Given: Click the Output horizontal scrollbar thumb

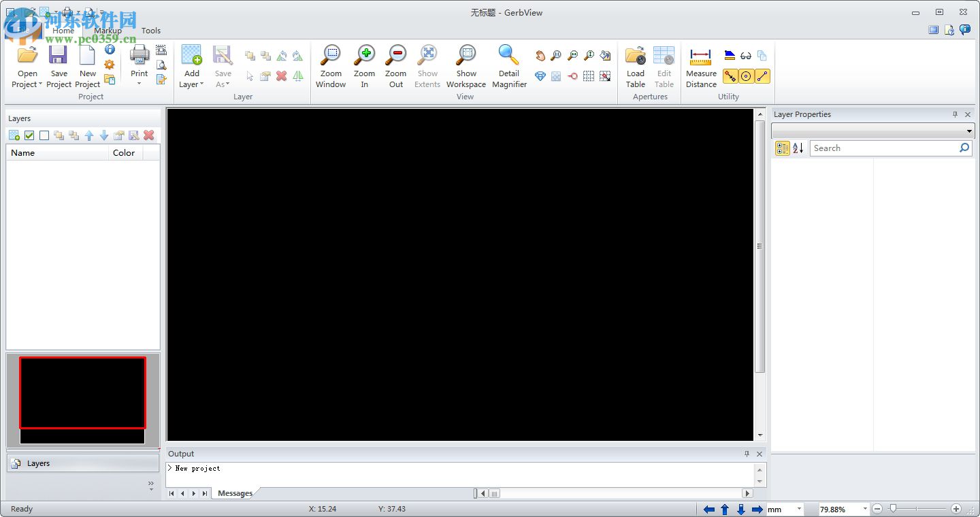Looking at the screenshot, I should click(495, 493).
